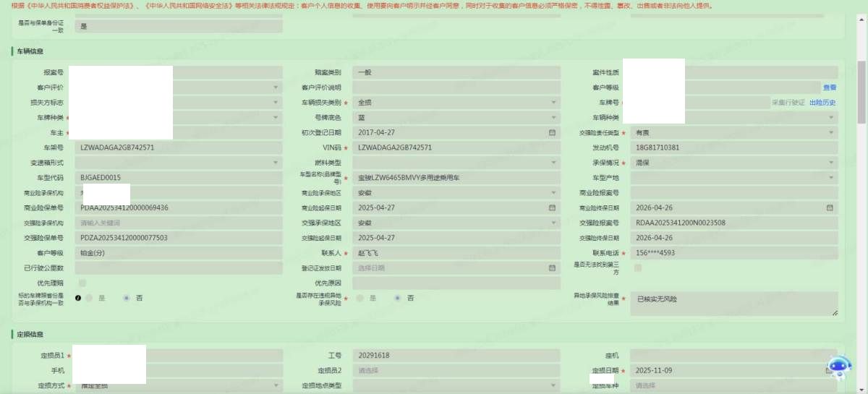
Task: Click the 交强险承保机构 keyword input field
Action: [x=178, y=223]
